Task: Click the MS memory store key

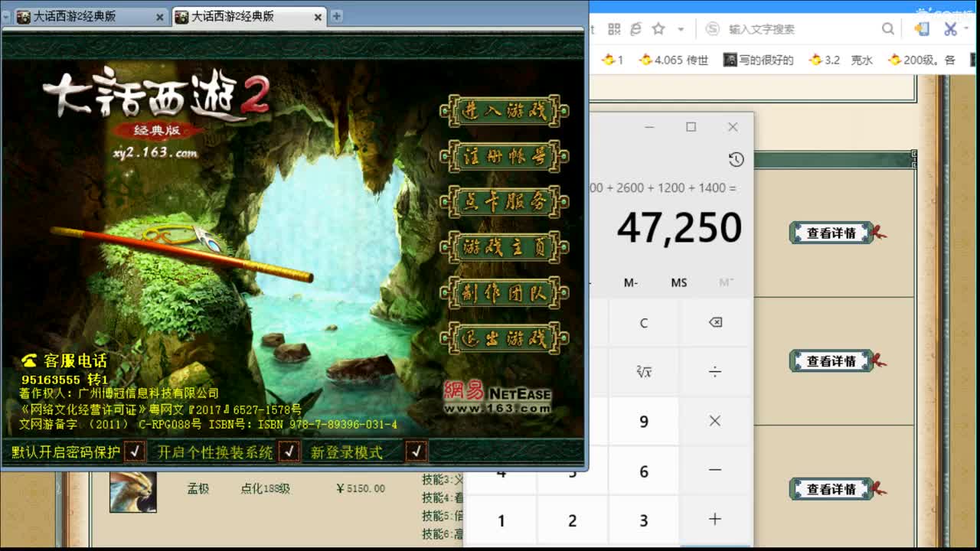Action: pos(679,282)
